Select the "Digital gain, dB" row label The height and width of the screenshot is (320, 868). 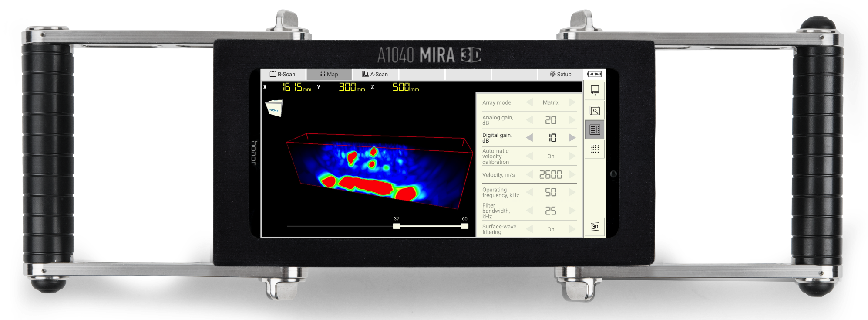point(497,138)
